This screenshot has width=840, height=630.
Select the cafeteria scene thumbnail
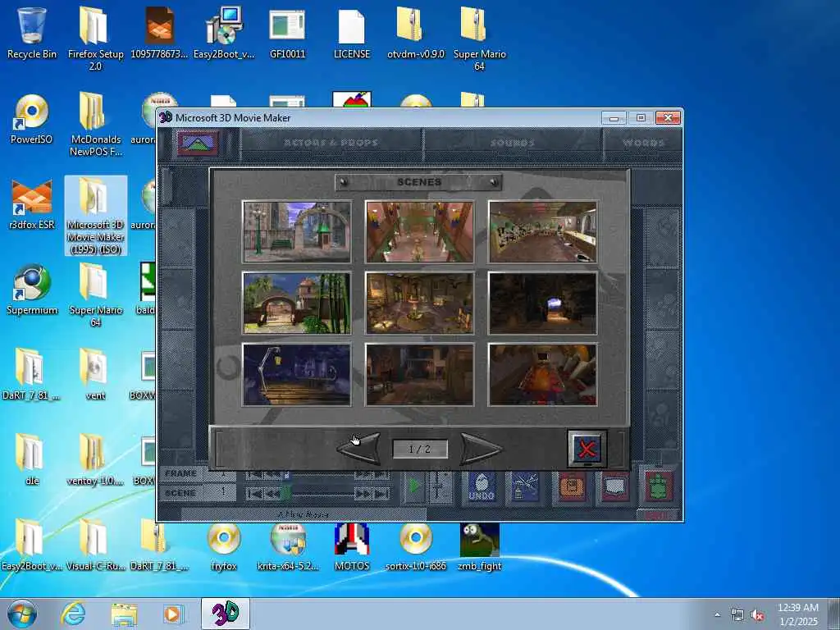pos(543,232)
